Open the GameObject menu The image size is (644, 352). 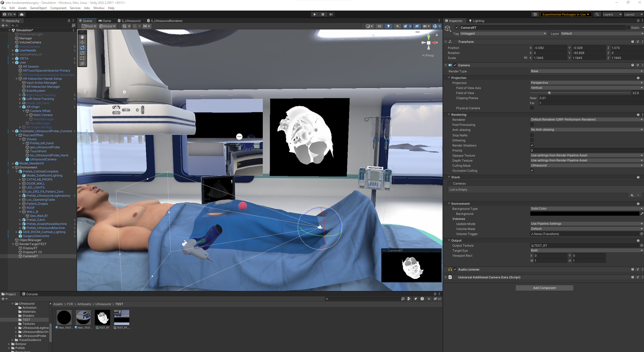(38, 8)
